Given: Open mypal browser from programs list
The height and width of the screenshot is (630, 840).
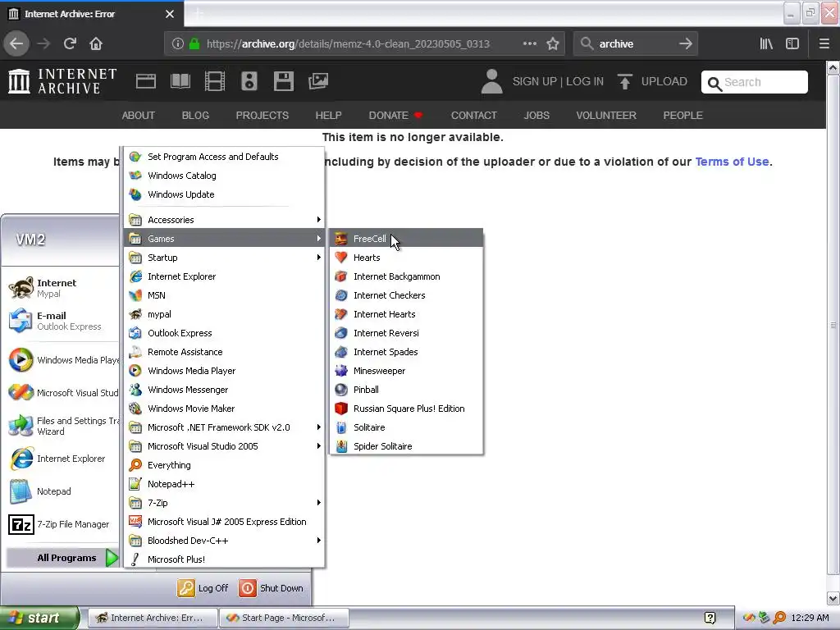Looking at the screenshot, I should [225, 314].
